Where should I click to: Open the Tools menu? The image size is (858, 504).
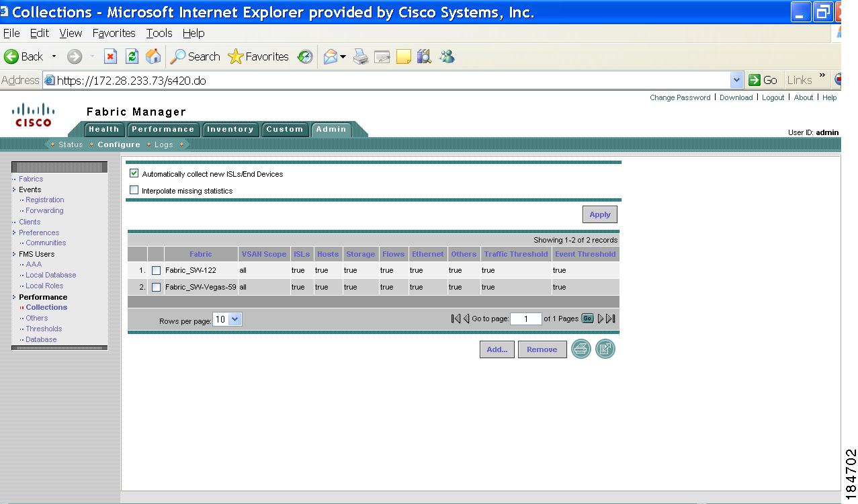click(159, 33)
